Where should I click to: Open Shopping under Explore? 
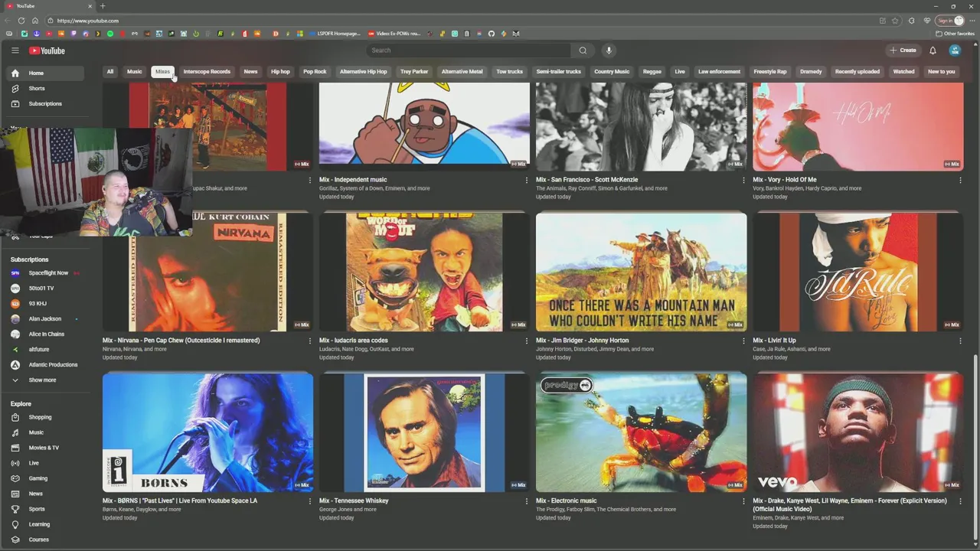[x=44, y=417]
